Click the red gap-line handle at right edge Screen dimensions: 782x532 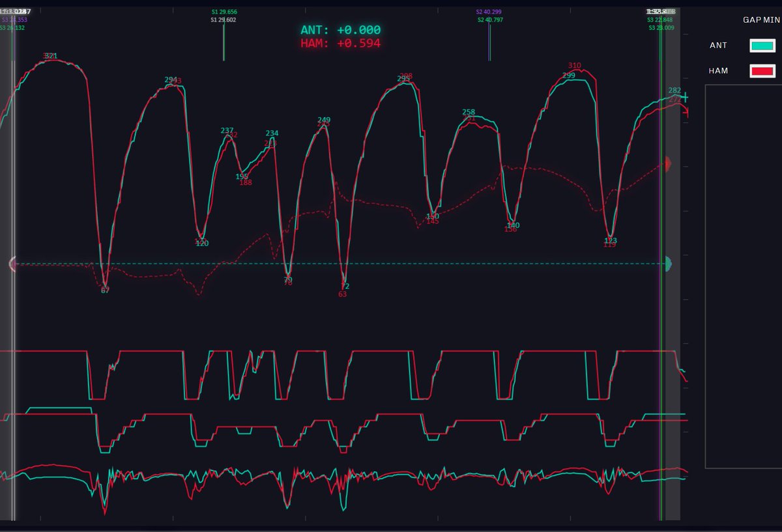pyautogui.click(x=667, y=163)
